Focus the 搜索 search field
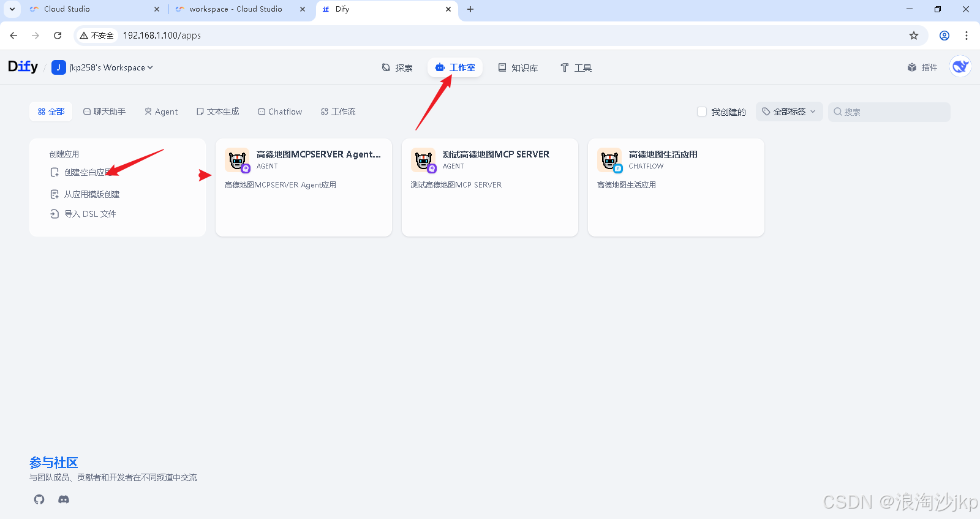 click(x=889, y=112)
